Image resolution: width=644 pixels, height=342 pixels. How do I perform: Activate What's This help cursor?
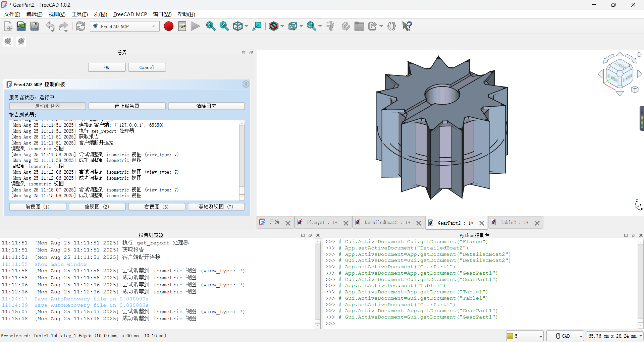click(x=407, y=26)
